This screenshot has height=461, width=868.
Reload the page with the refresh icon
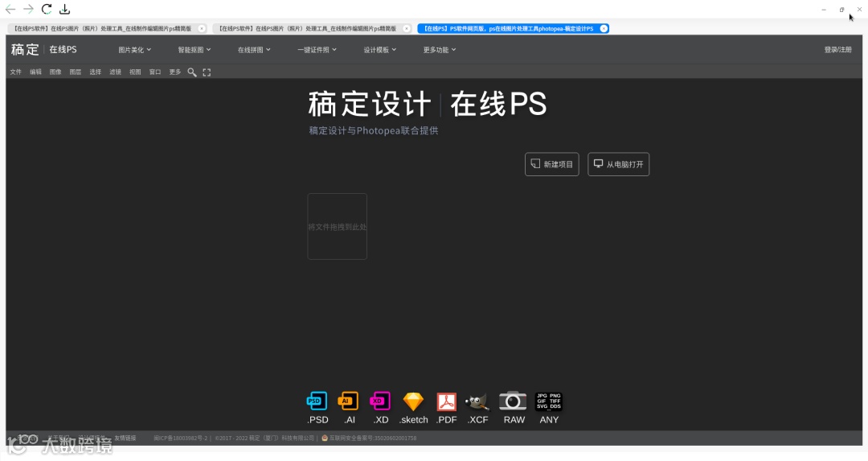[x=47, y=9]
